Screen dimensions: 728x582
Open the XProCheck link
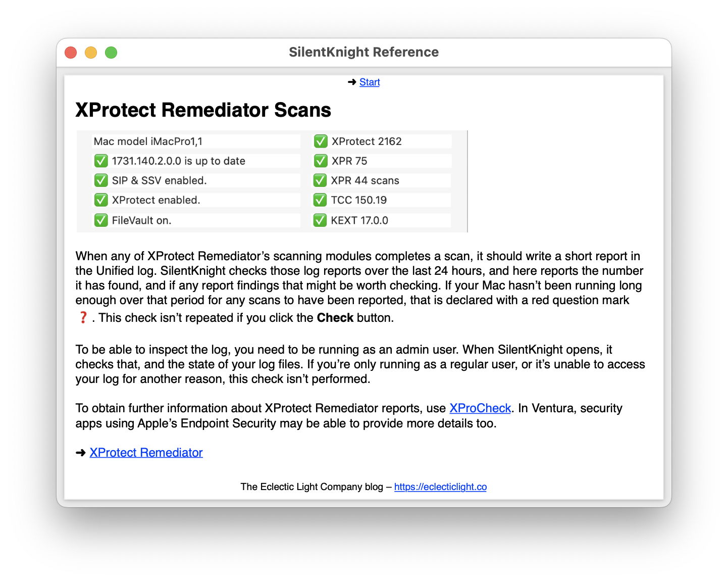pos(480,408)
